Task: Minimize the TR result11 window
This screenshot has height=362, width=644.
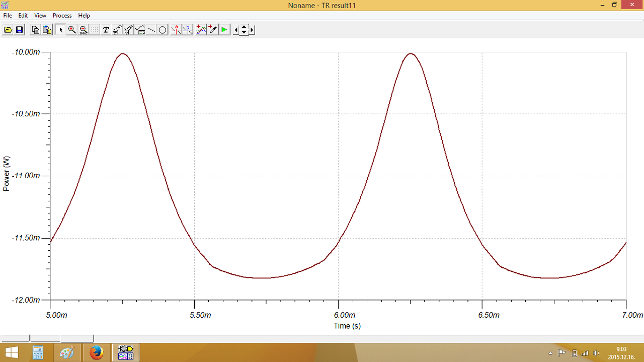Action: click(x=603, y=5)
